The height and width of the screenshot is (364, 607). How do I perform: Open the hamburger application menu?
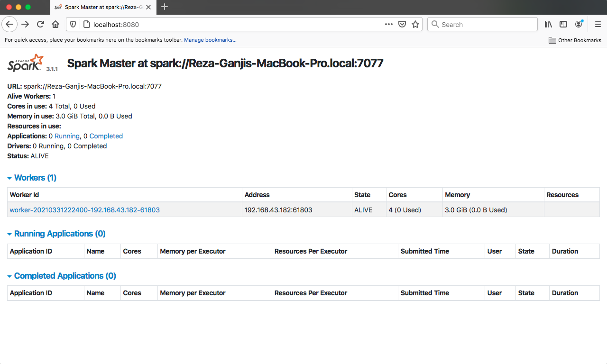point(598,24)
